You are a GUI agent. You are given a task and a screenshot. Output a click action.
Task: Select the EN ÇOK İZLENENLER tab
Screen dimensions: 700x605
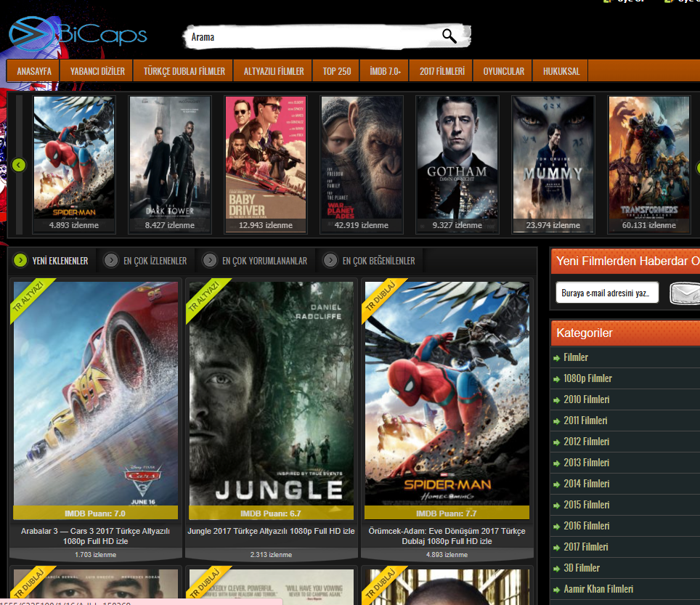(x=155, y=261)
